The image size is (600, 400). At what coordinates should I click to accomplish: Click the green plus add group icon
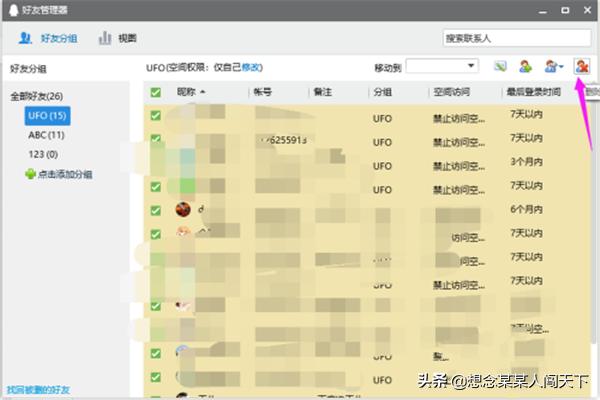click(30, 174)
